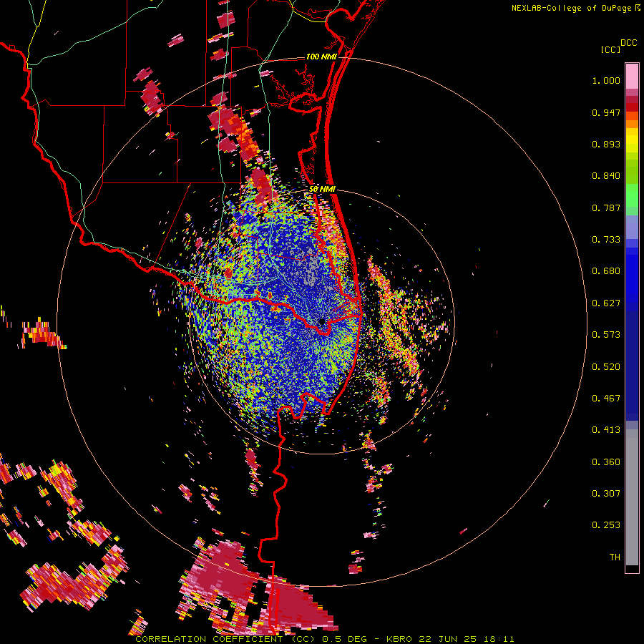Click the 18:11 timestamp in caption
The width and height of the screenshot is (644, 644).
tap(499, 639)
